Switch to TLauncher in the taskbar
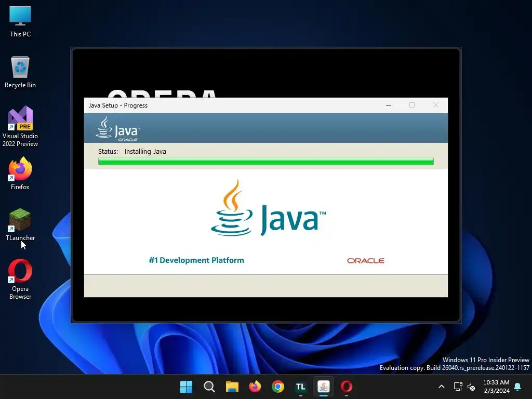Screen dimensions: 532x399 (x=301, y=387)
